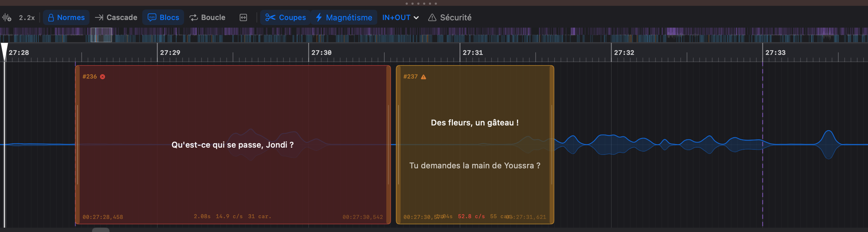
Task: Click the orange warning icon on subtitle #237
Action: (x=423, y=77)
